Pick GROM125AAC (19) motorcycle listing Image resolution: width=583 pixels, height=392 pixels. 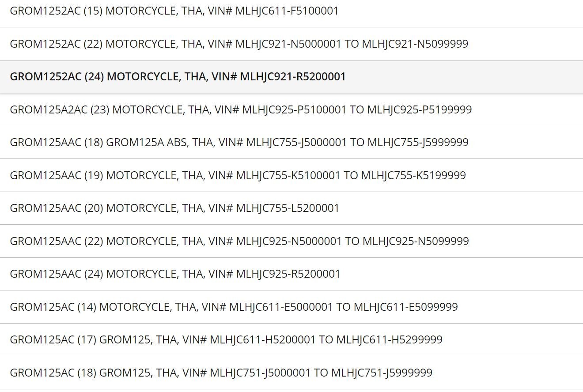291,175
